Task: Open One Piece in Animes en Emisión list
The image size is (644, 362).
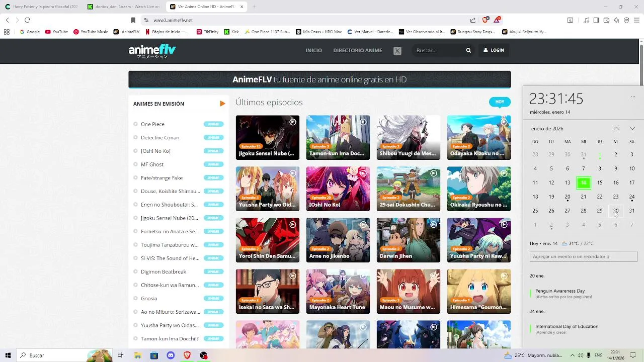Action: 152,124
